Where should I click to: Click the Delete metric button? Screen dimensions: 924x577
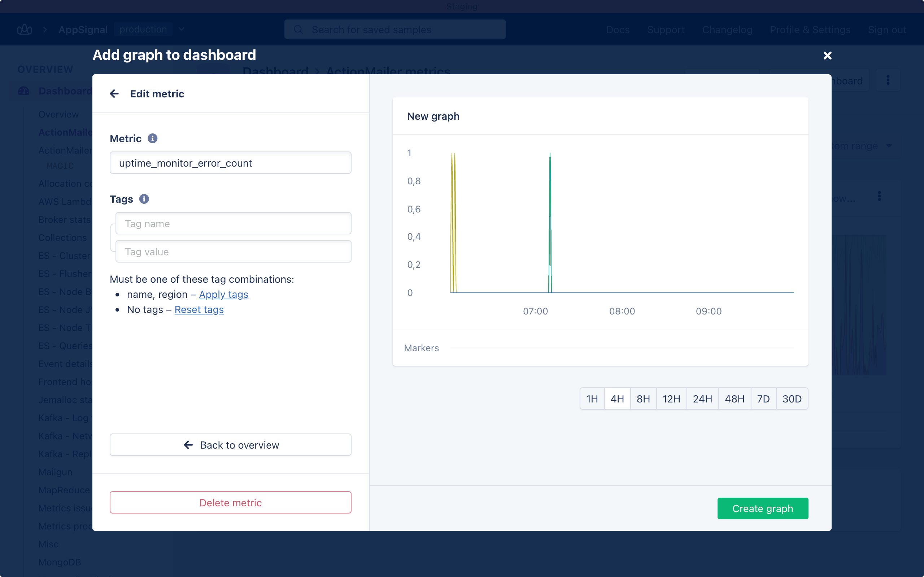tap(230, 503)
